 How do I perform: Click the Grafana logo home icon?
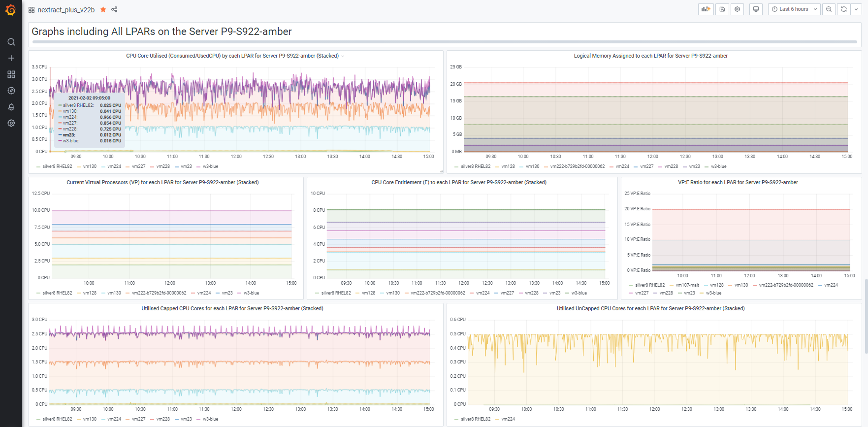tap(11, 10)
